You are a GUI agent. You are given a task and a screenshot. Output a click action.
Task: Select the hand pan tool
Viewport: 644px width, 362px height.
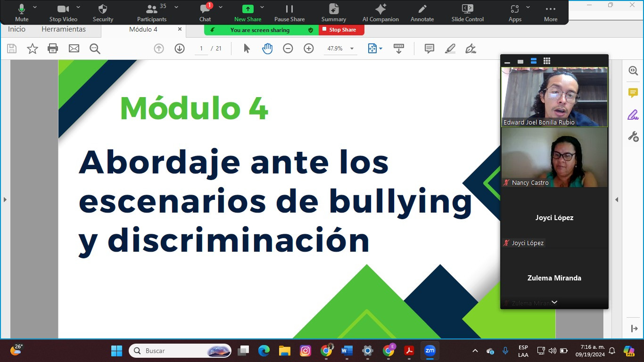click(x=267, y=48)
